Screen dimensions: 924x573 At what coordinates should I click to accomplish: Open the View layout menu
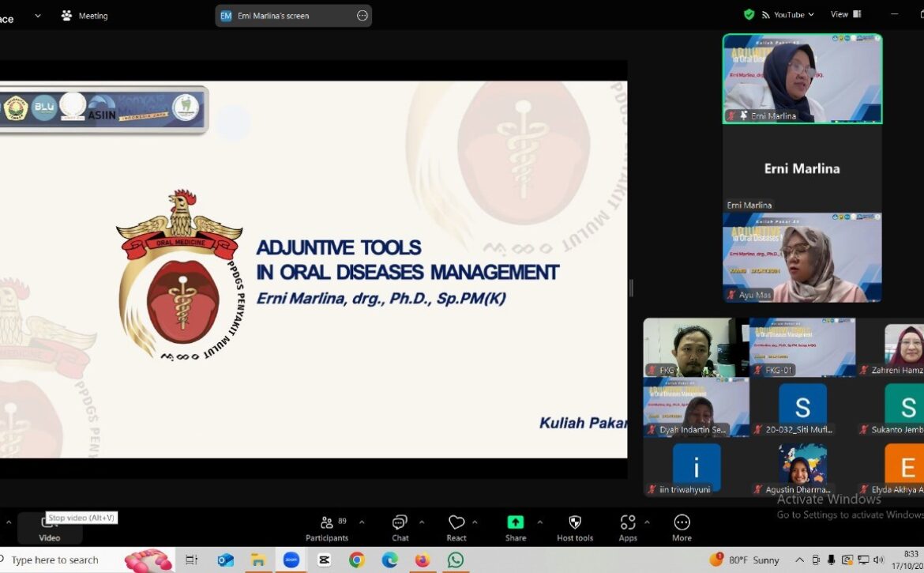pyautogui.click(x=846, y=14)
